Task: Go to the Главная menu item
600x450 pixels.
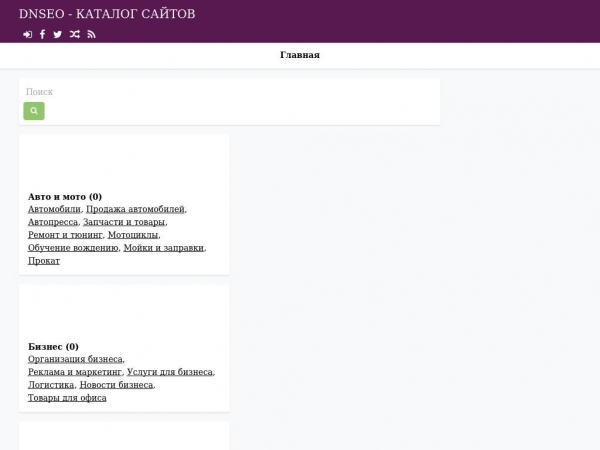Action: [299, 55]
